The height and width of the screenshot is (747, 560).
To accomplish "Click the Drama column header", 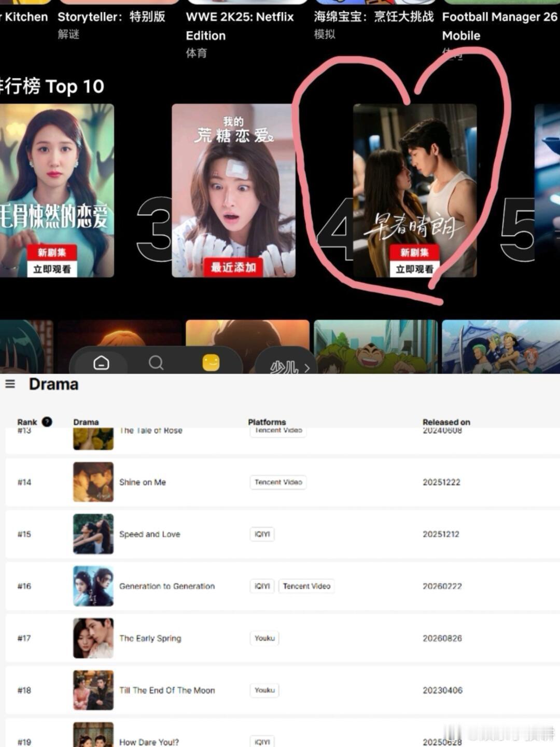I will coord(86,422).
